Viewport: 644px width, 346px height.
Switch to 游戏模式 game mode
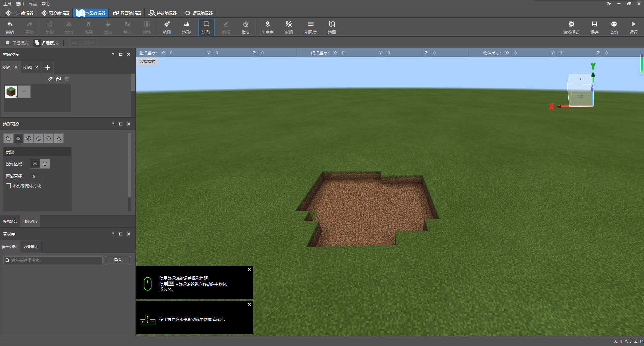pyautogui.click(x=571, y=27)
